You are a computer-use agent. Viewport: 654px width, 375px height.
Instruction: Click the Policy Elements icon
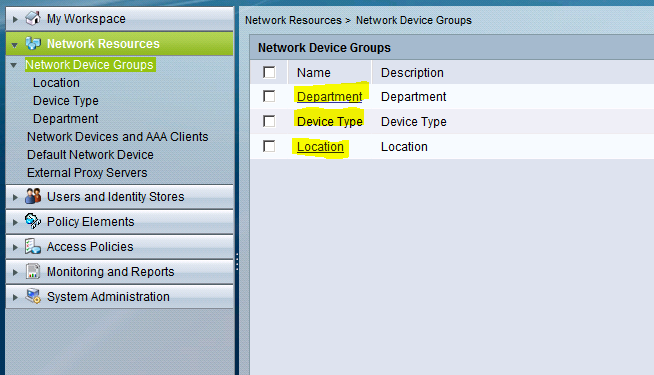[33, 221]
